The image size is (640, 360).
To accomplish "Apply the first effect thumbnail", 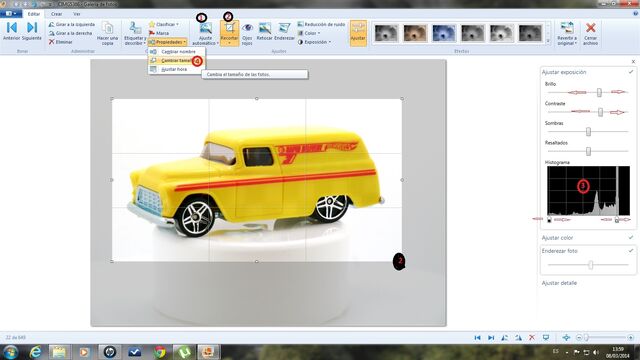I will tap(386, 33).
